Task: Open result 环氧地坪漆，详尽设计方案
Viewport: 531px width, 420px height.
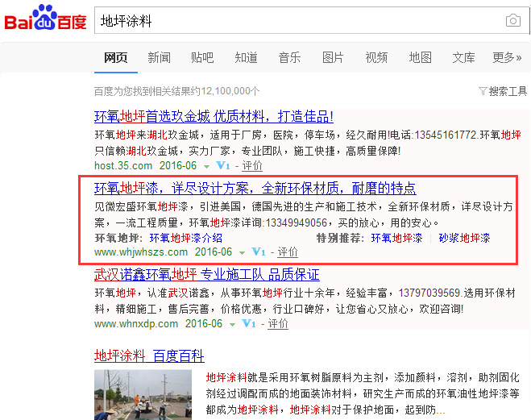Action: coord(255,188)
